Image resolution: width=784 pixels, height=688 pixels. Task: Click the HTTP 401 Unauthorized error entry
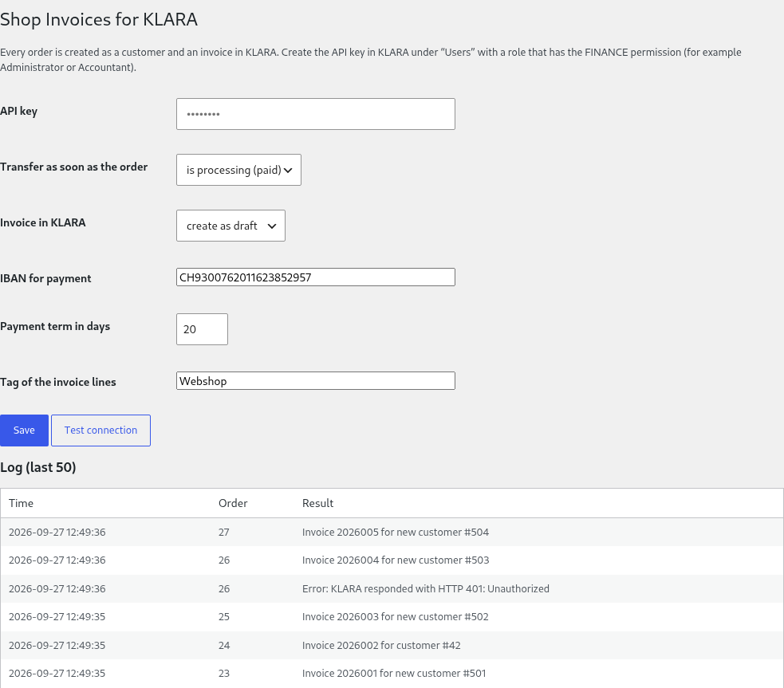[426, 588]
